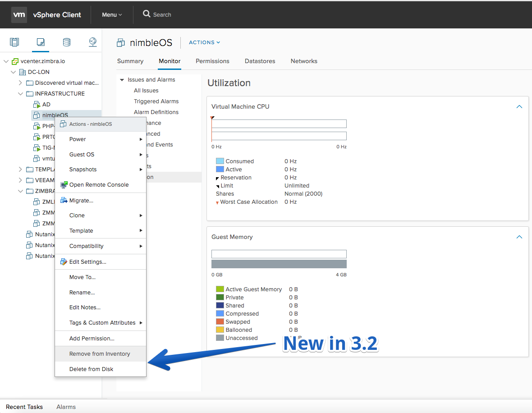
Task: Click the Open Remote Console icon
Action: tap(64, 184)
